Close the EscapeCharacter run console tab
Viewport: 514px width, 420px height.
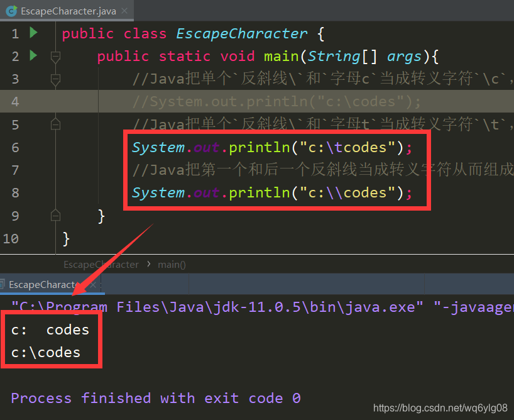(93, 284)
